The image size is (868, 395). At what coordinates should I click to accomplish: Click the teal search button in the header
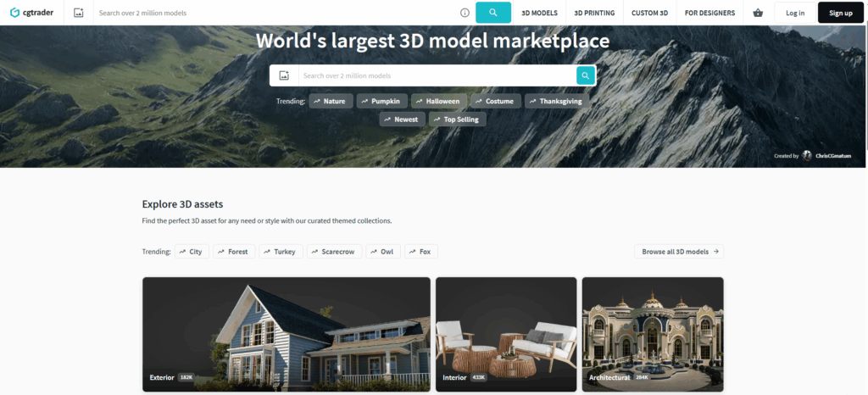(493, 13)
